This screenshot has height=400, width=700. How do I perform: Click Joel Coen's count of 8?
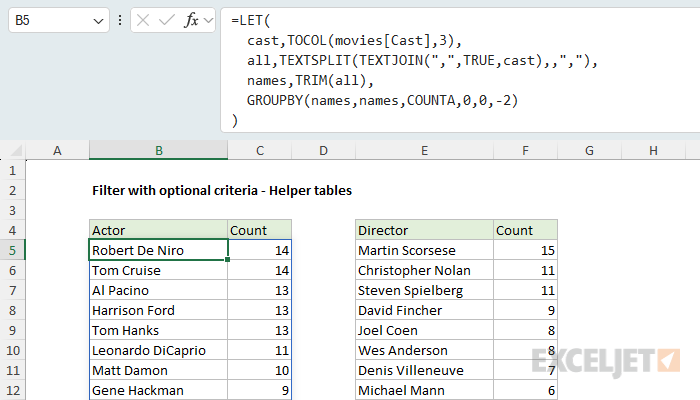point(525,330)
